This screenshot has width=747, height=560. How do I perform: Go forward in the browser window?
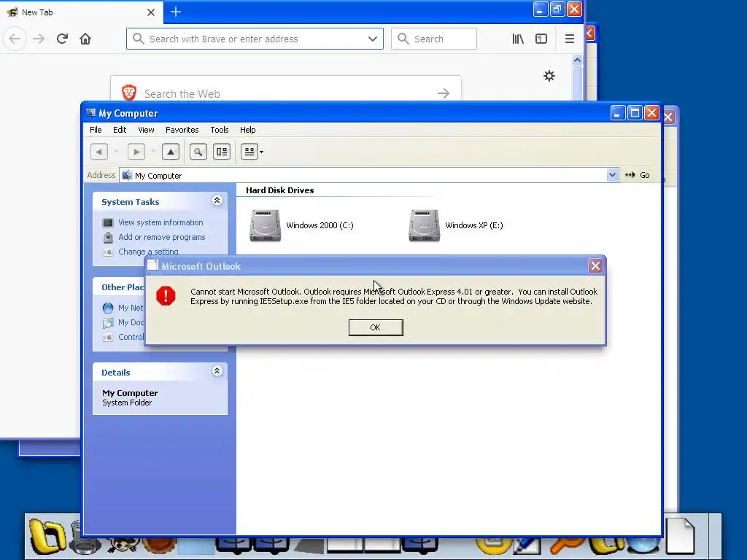click(x=39, y=39)
